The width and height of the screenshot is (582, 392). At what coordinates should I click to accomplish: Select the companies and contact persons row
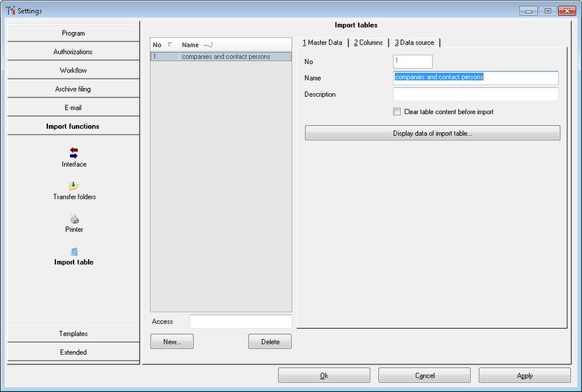point(221,57)
